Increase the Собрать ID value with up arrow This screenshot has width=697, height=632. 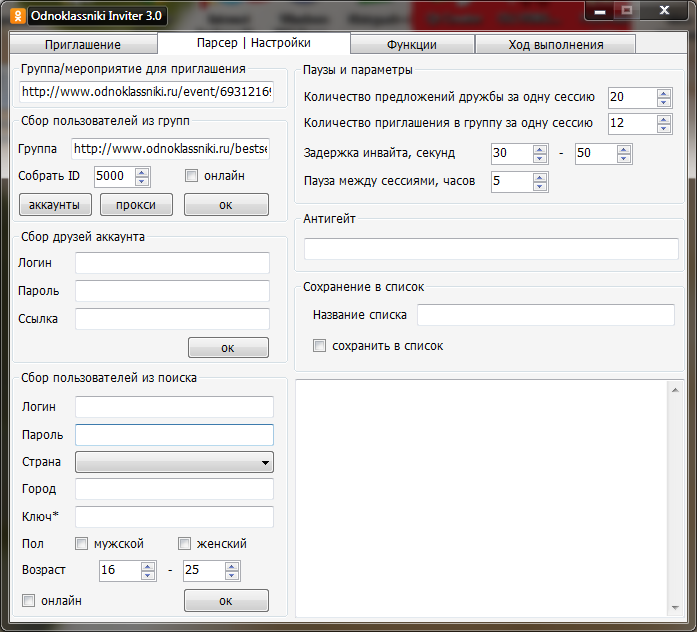click(141, 172)
